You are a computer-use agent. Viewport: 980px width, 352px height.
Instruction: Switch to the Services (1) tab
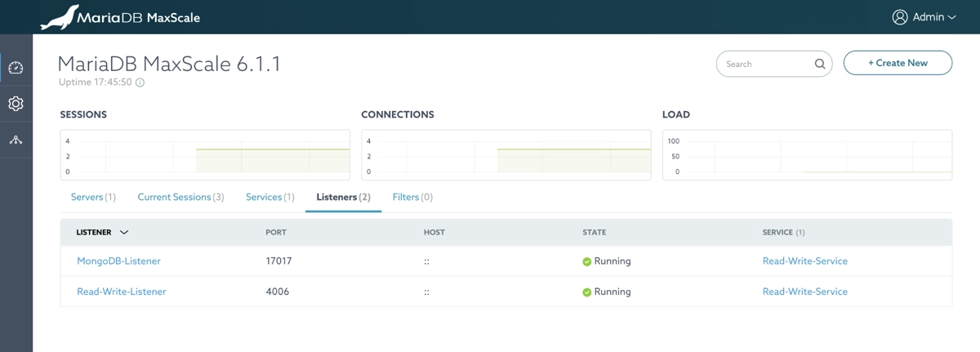coord(270,197)
